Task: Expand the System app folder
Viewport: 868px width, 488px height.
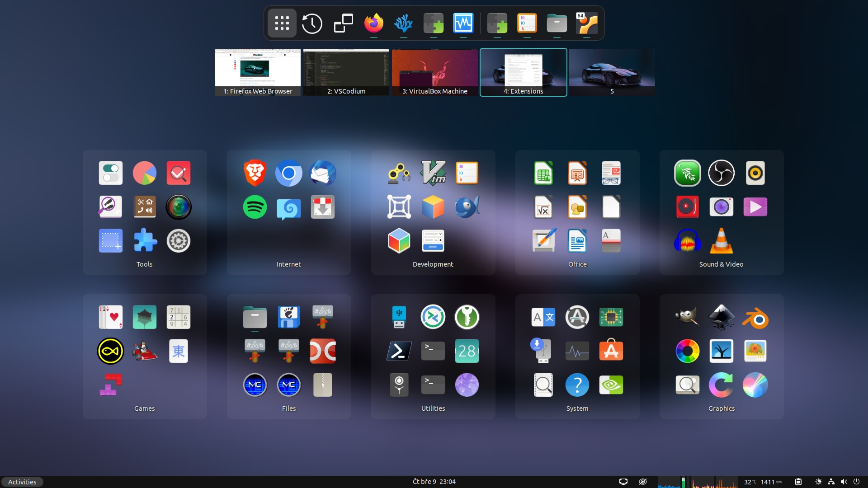Action: (577, 408)
